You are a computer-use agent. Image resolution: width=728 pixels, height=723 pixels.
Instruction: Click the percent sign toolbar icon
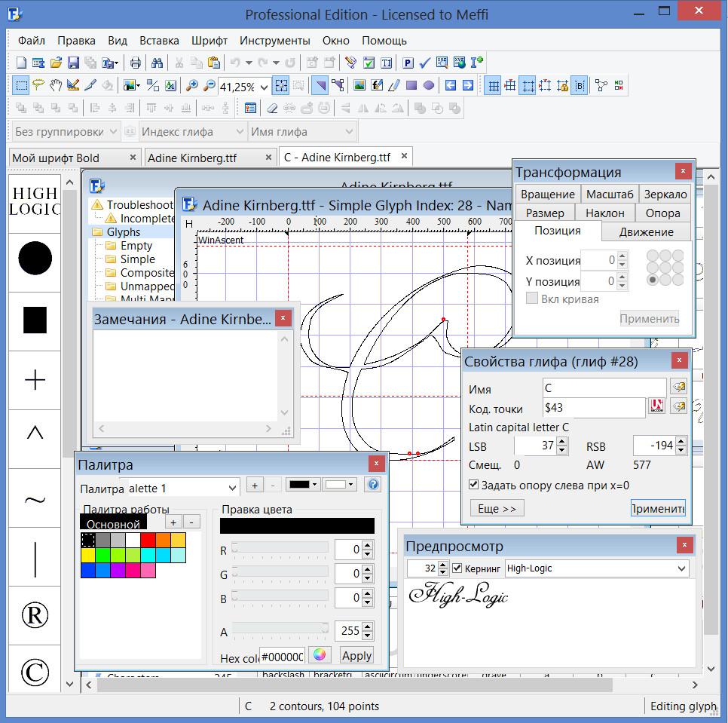point(153,85)
